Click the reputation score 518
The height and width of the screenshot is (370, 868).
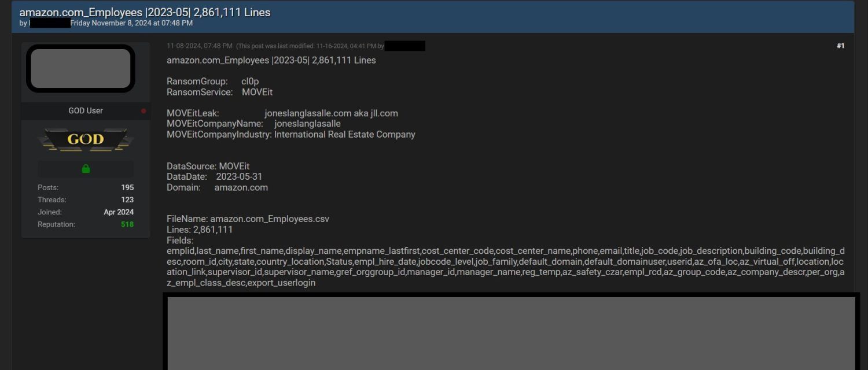coord(127,224)
